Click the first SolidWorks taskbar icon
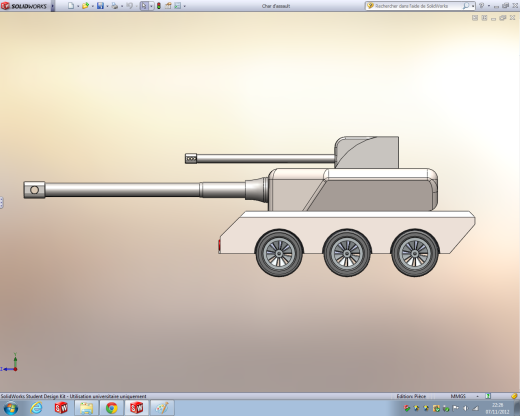The image size is (520, 416). [x=61, y=408]
